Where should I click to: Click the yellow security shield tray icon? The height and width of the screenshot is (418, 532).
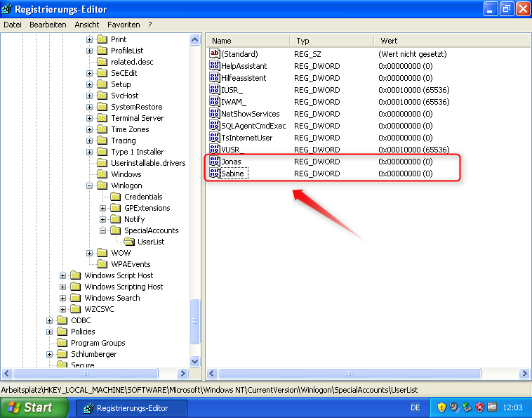pyautogui.click(x=441, y=407)
